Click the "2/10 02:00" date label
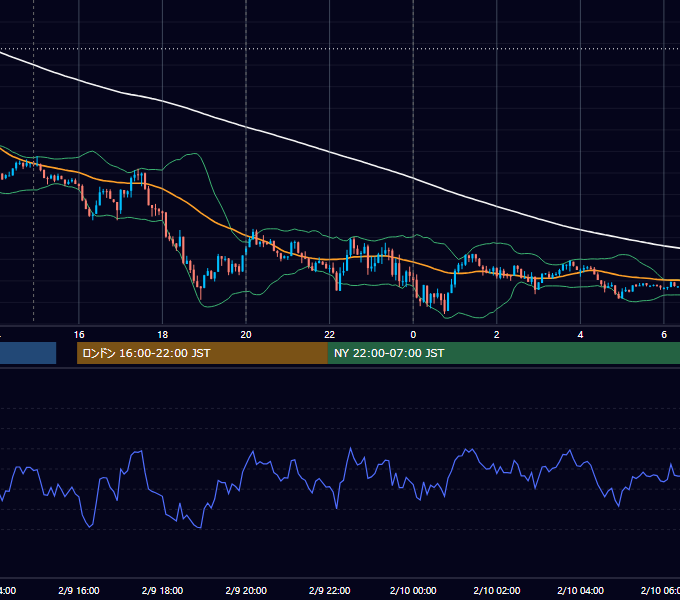Image resolution: width=680 pixels, height=600 pixels. click(497, 590)
